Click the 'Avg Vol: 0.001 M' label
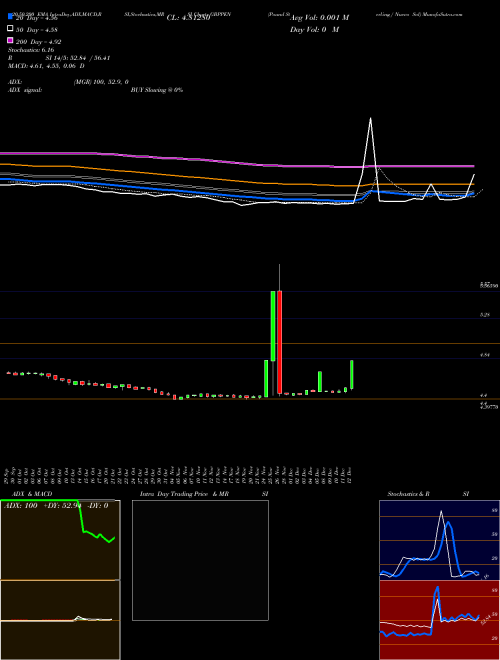 [319, 18]
